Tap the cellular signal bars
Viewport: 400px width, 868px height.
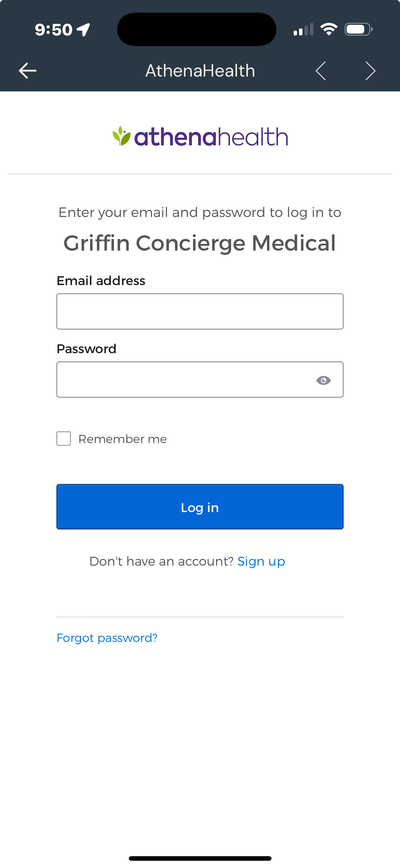click(x=302, y=30)
